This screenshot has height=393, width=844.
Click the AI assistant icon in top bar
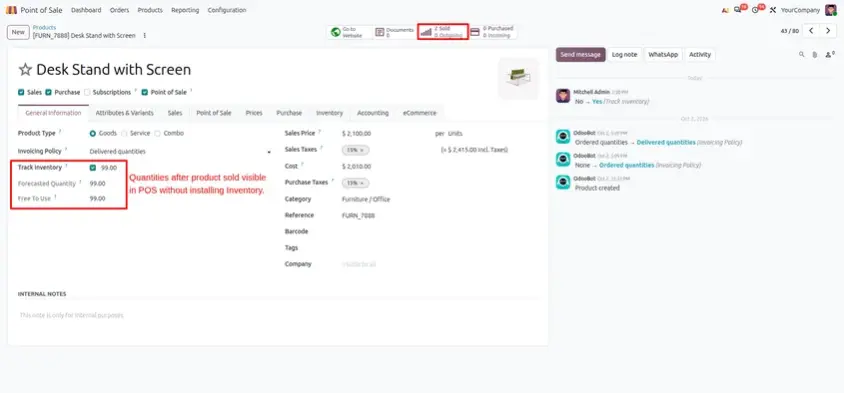point(725,10)
